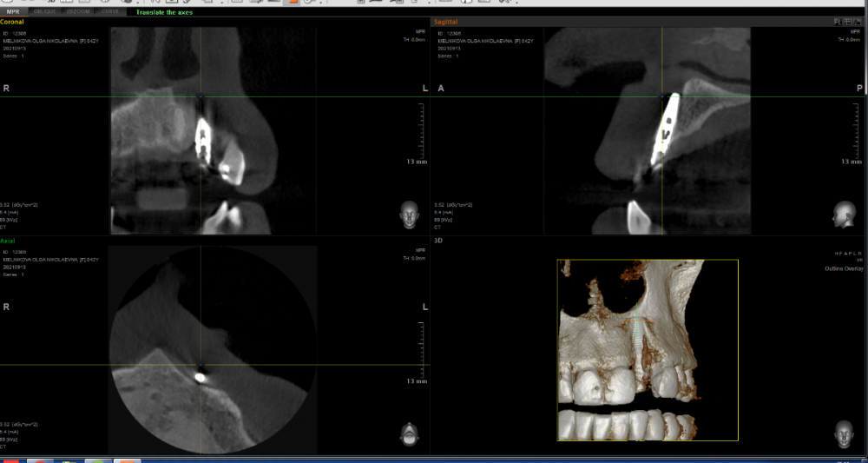Click the head orientation icon in 3D view
Image resolution: width=868 pixels, height=463 pixels.
coord(840,432)
